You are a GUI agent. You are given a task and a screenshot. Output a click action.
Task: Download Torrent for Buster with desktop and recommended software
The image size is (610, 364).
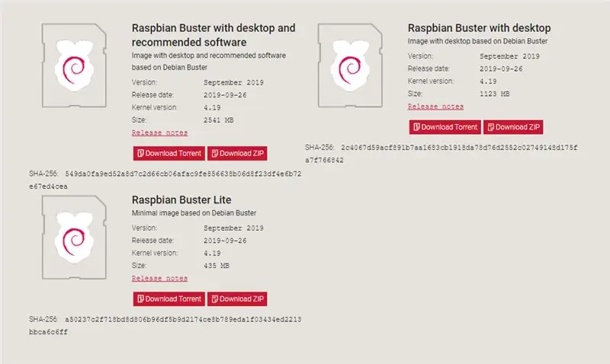(x=169, y=154)
